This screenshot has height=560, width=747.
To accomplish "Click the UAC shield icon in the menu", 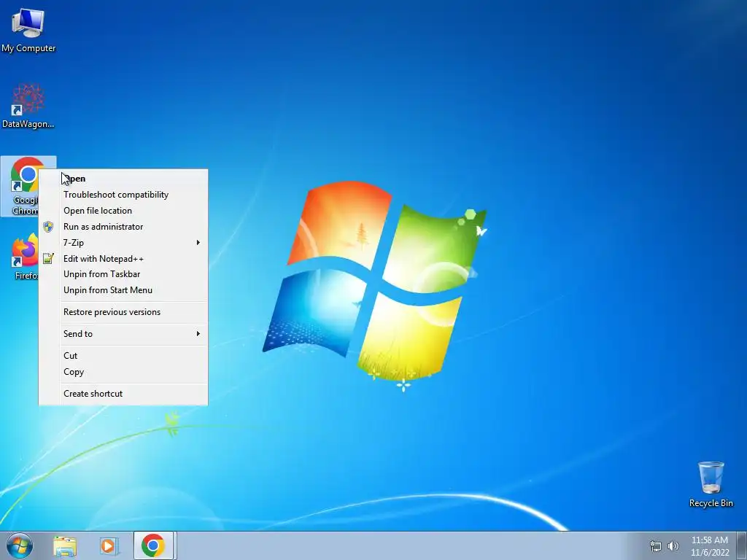I will click(x=48, y=227).
